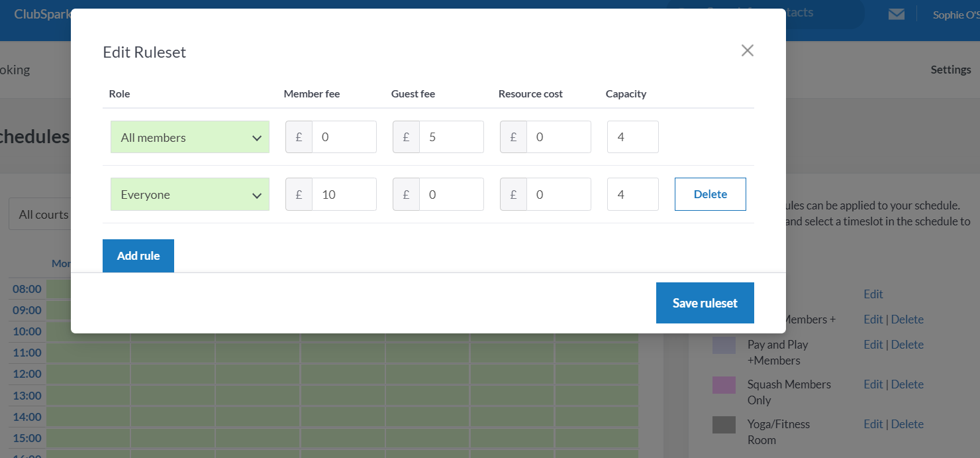Open the All courts dropdown
Viewport: 980px width, 458px height.
click(x=40, y=215)
